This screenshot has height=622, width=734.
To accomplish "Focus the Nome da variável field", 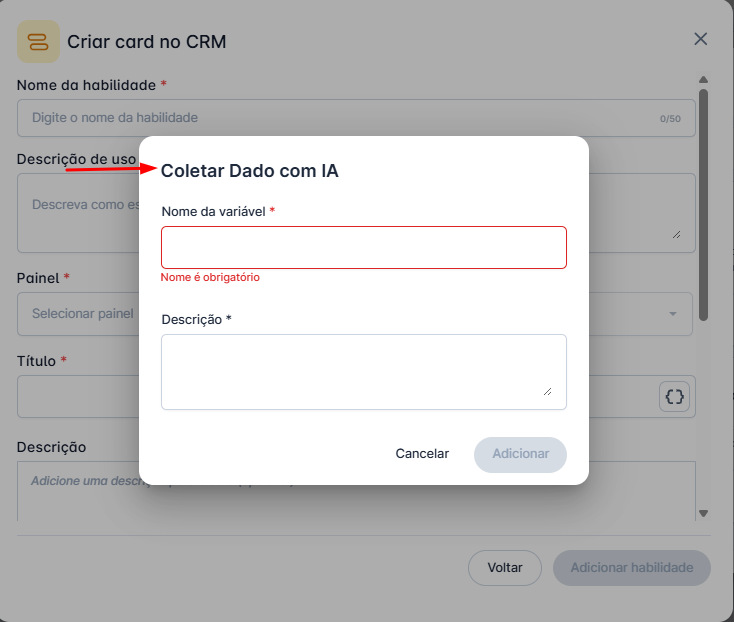I will point(363,247).
